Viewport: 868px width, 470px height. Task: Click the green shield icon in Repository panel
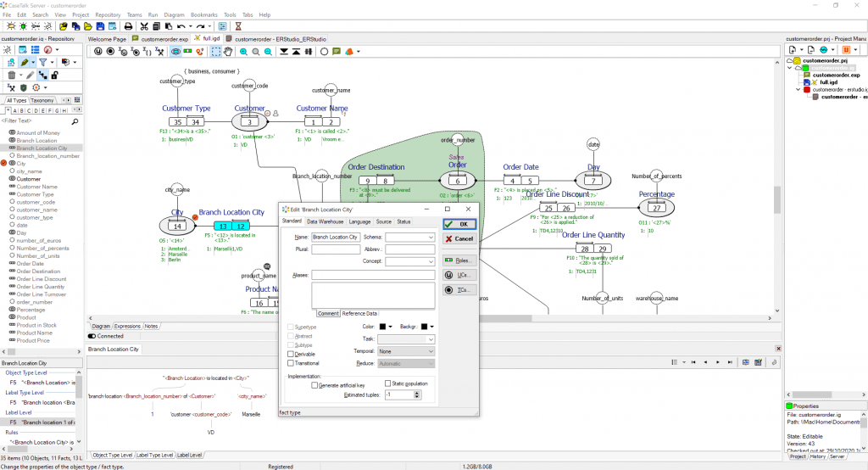[x=23, y=87]
